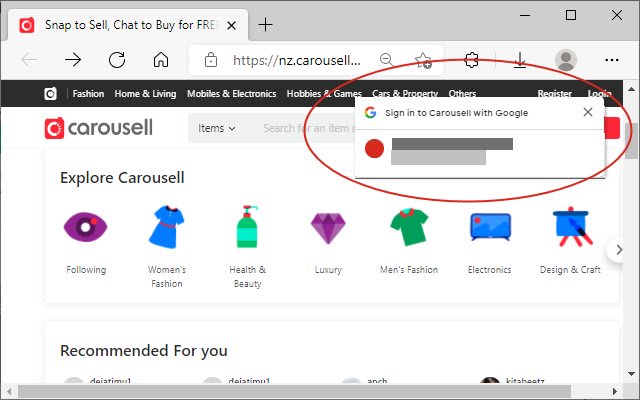This screenshot has width=640, height=400.
Task: Open Men's Fashion shirt icon
Action: (x=409, y=227)
